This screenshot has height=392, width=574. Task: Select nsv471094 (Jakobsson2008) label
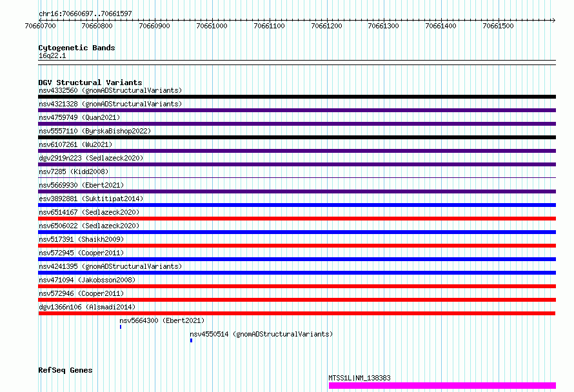pyautogui.click(x=87, y=280)
